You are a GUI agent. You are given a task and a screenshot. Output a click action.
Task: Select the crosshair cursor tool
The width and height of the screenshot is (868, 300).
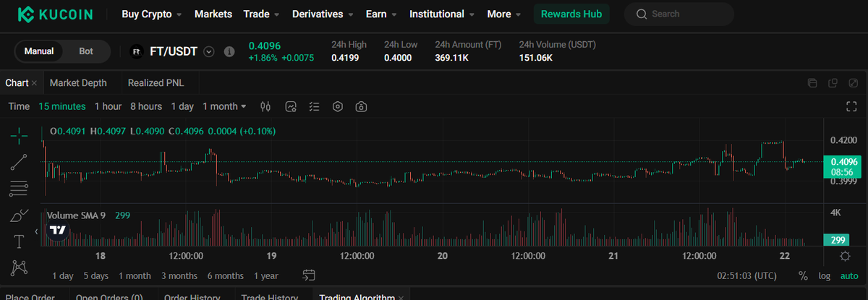click(x=20, y=134)
